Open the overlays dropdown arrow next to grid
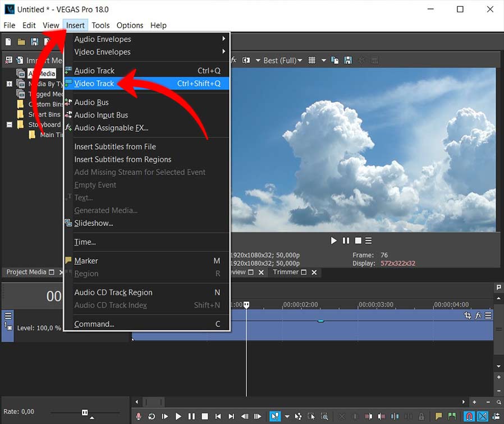 coord(324,60)
